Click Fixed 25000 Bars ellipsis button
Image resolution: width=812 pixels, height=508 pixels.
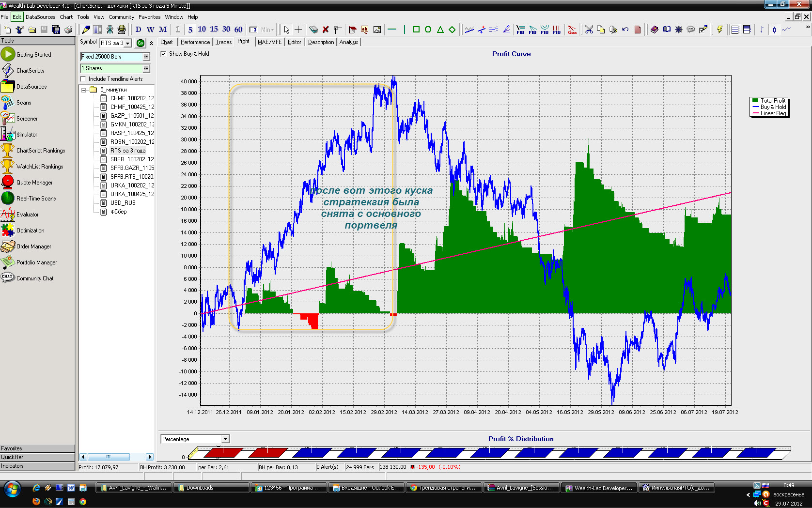click(x=146, y=57)
